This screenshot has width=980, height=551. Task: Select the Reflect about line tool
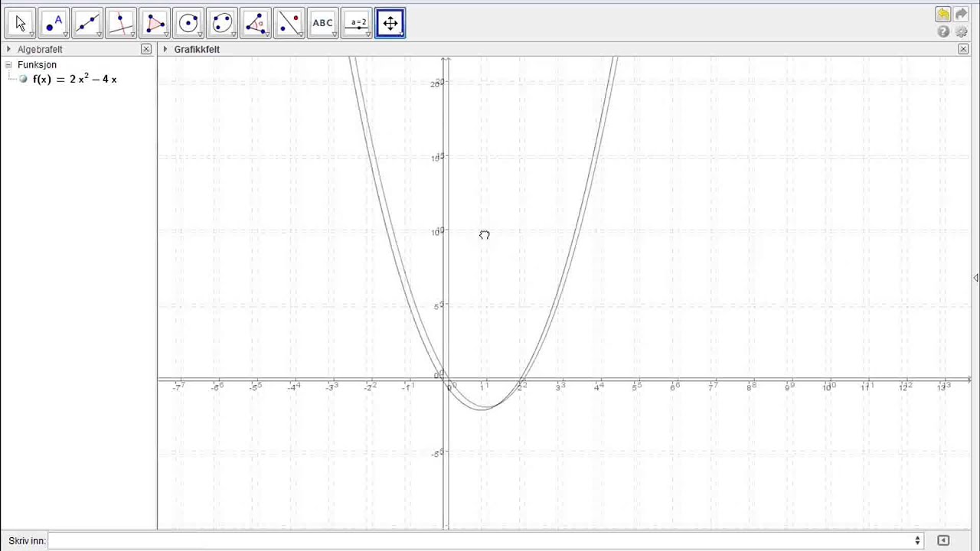(289, 23)
